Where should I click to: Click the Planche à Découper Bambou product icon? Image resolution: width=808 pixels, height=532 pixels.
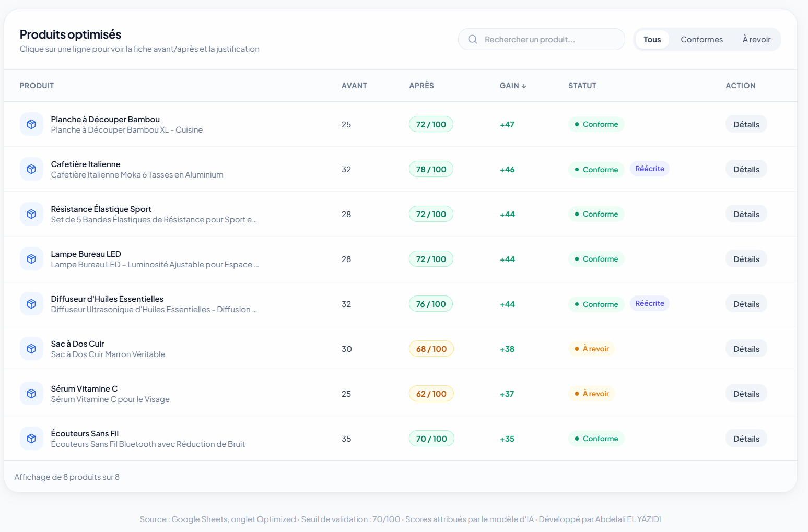31,124
